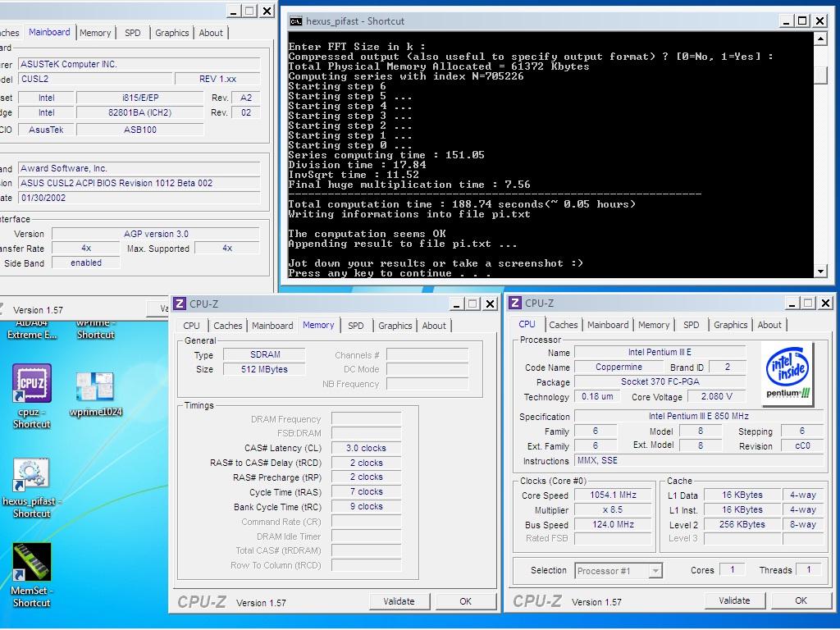Click the CPU-Z Z logo in Memory window title bar
Screen dimensions: 840x630
[x=180, y=304]
